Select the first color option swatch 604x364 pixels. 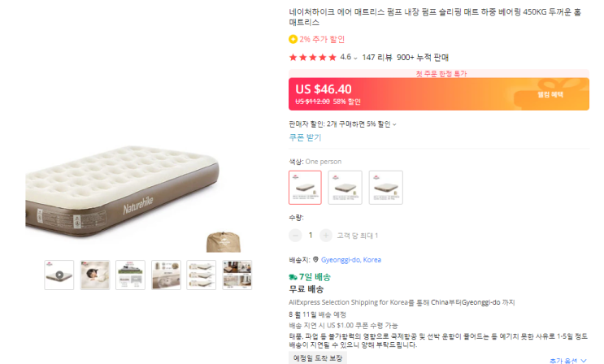tap(305, 188)
